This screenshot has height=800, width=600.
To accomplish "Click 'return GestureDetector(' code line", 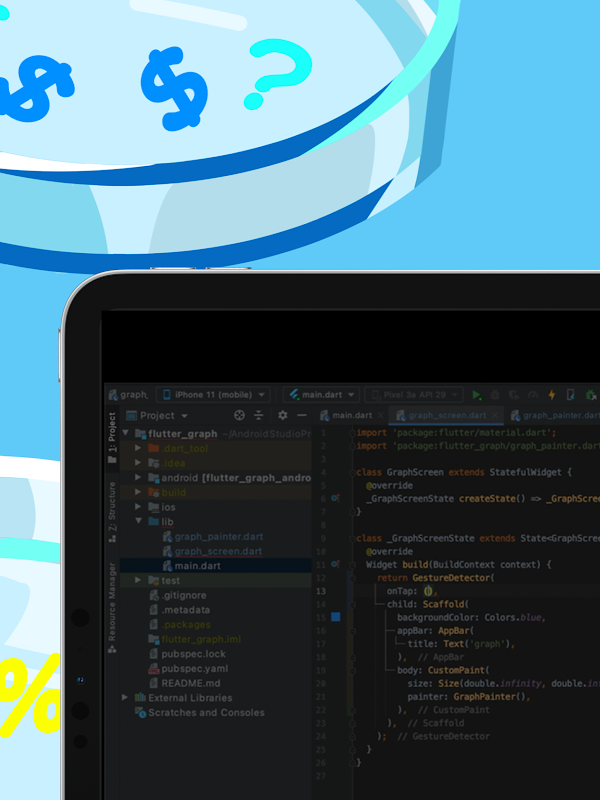I will [436, 578].
